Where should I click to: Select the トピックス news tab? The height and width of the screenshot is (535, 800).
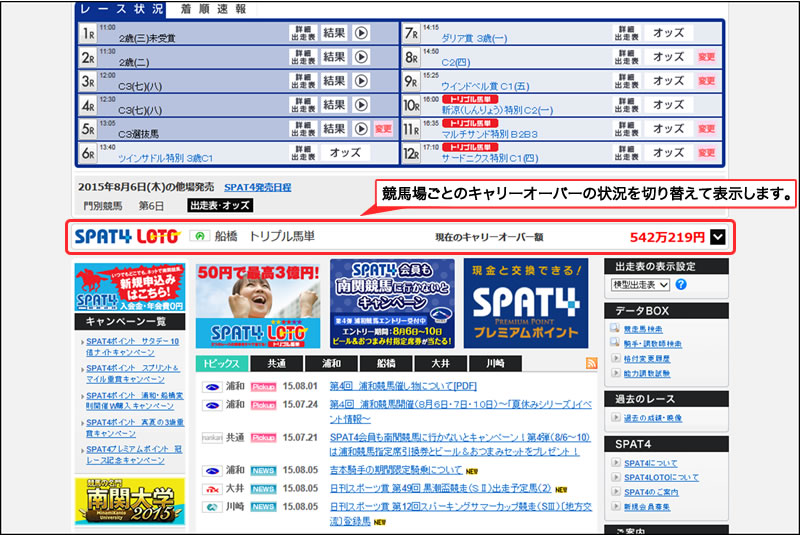tap(221, 364)
